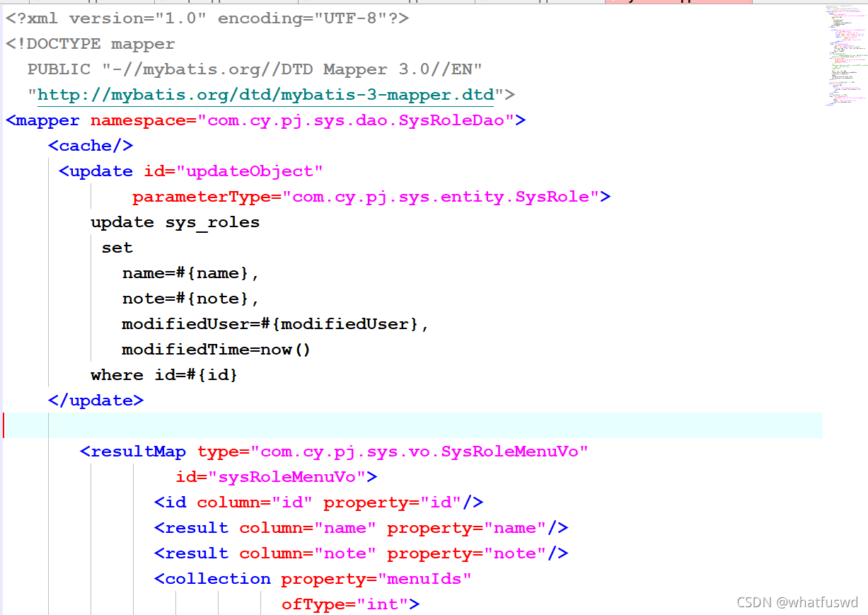Click the 'where id=#{id}' clause
The height and width of the screenshot is (615, 868).
[x=165, y=375]
